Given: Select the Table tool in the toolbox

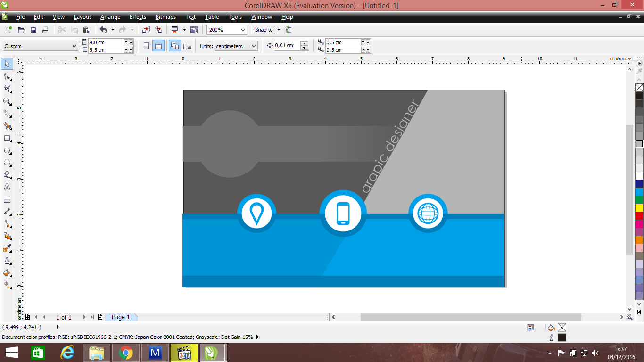Looking at the screenshot, I should pyautogui.click(x=7, y=199).
